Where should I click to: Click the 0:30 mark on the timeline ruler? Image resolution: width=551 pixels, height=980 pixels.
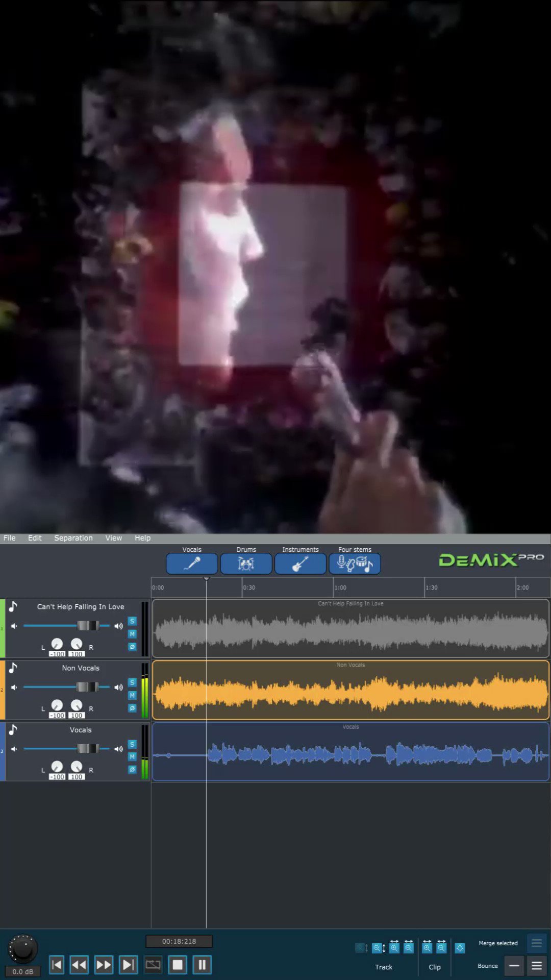[x=248, y=587]
